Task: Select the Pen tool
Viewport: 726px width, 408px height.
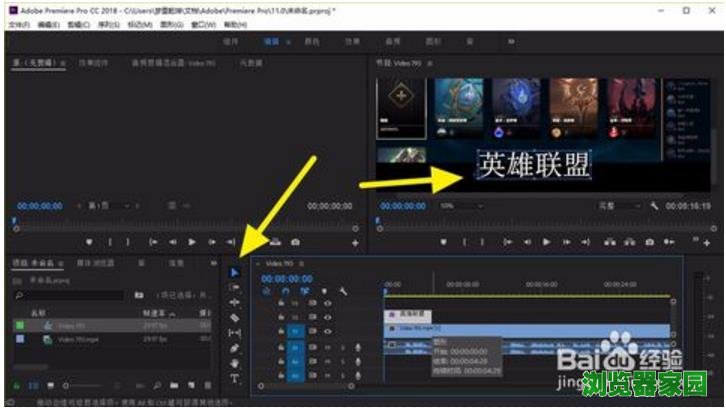Action: [x=235, y=348]
